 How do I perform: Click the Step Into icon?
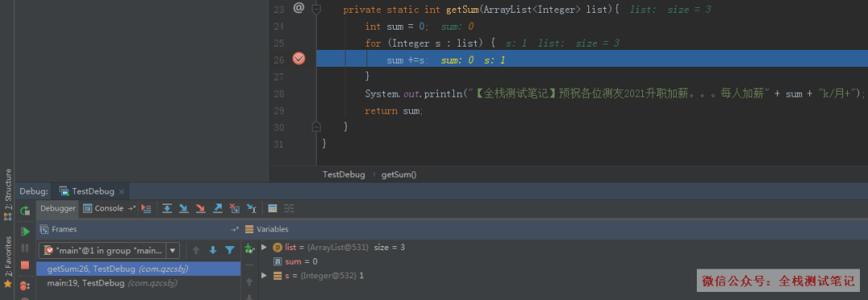point(184,208)
